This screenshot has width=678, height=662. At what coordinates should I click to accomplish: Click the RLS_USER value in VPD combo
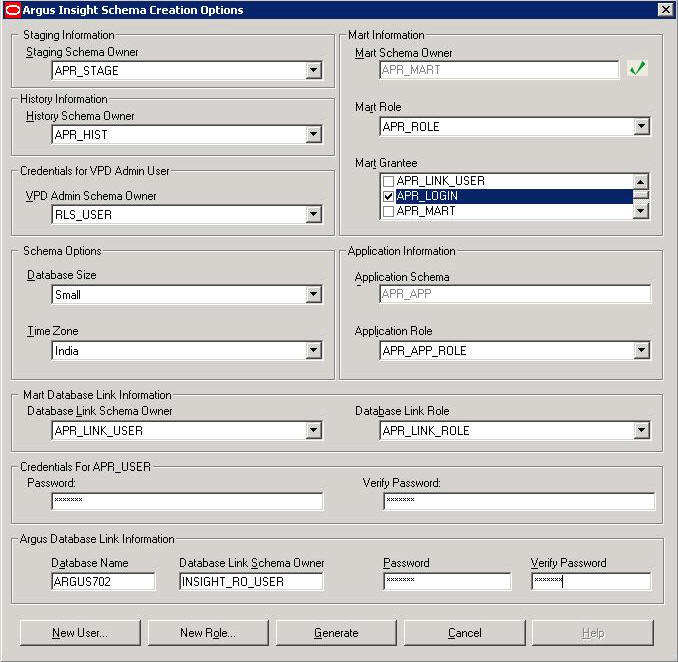(x=83, y=214)
